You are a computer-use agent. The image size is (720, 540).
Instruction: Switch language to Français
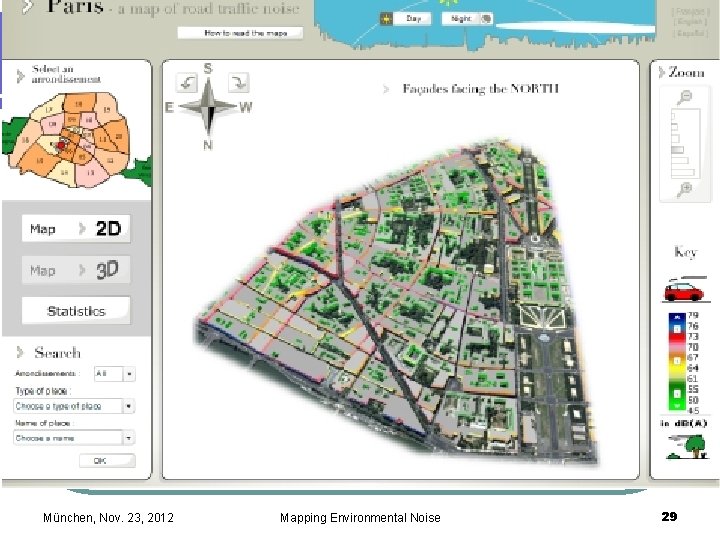(690, 10)
